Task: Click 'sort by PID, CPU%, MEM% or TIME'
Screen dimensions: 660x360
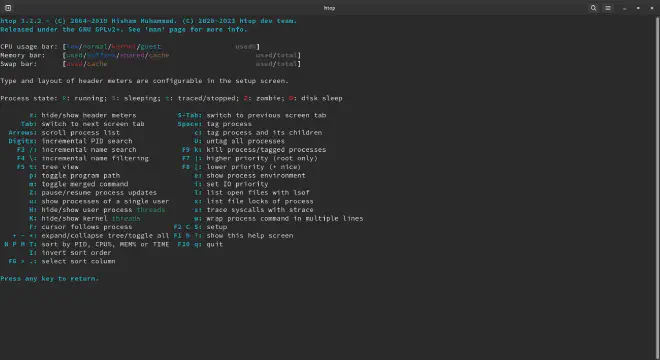Action: click(105, 244)
